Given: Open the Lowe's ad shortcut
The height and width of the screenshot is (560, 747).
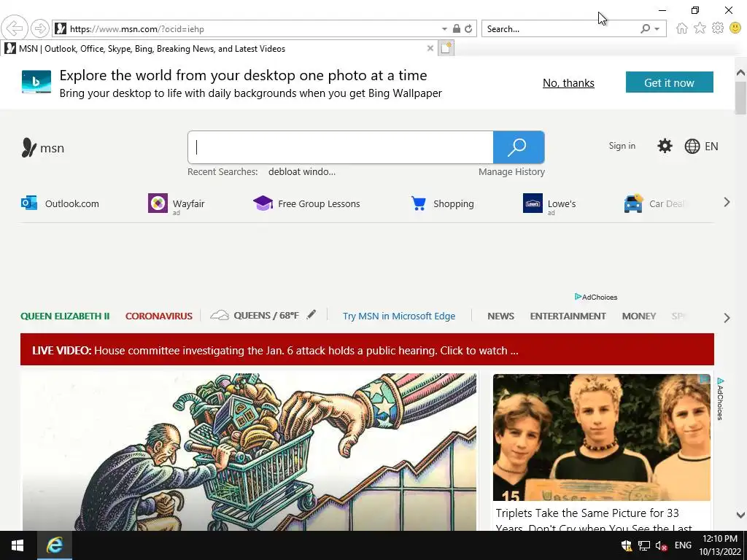Looking at the screenshot, I should tap(549, 204).
